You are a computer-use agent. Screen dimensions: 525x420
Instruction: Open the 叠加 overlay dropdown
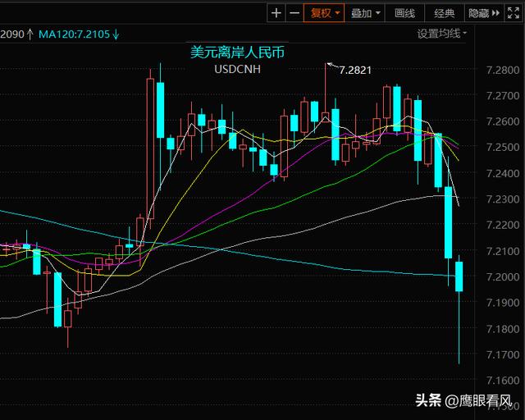point(365,13)
